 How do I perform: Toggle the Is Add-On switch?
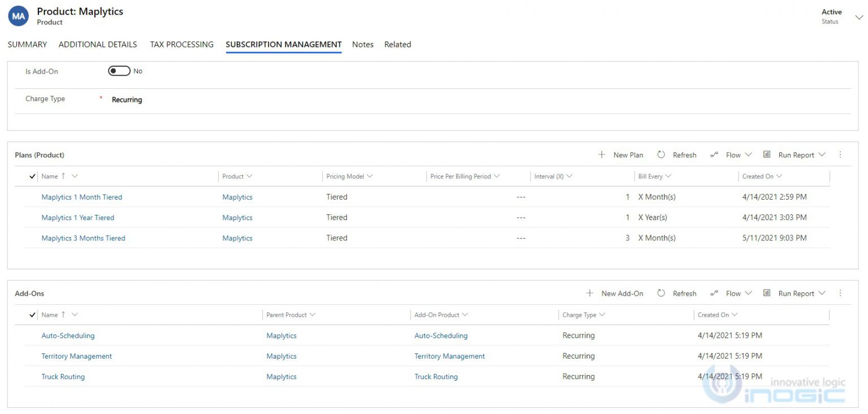point(119,71)
